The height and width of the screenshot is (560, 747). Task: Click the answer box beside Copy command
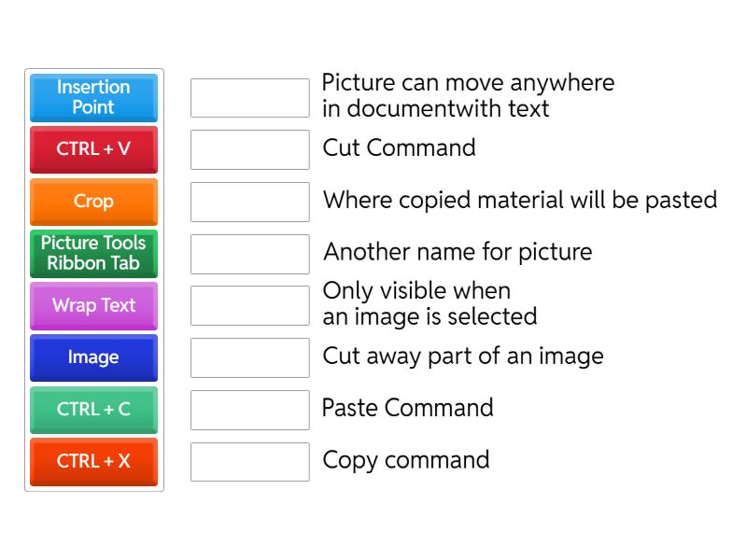pos(249,461)
